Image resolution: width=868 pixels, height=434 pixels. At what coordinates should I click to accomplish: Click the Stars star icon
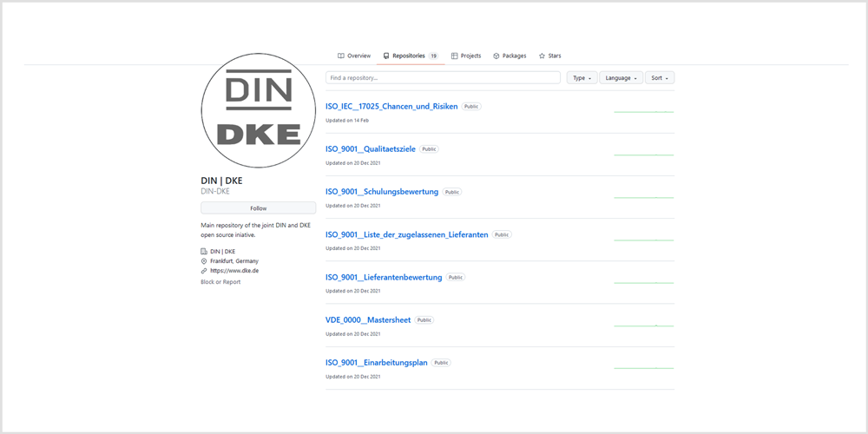pos(542,56)
